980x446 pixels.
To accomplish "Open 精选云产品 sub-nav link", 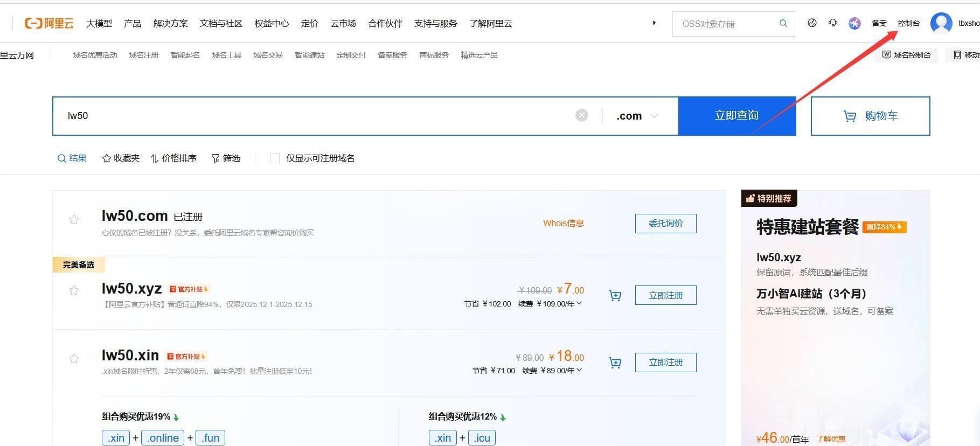I will (479, 55).
